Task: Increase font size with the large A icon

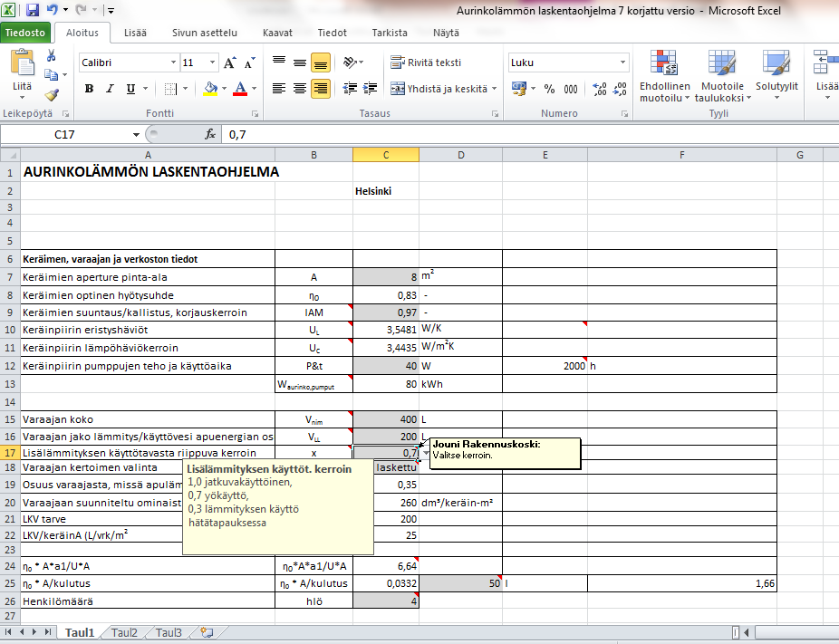Action: coord(229,62)
